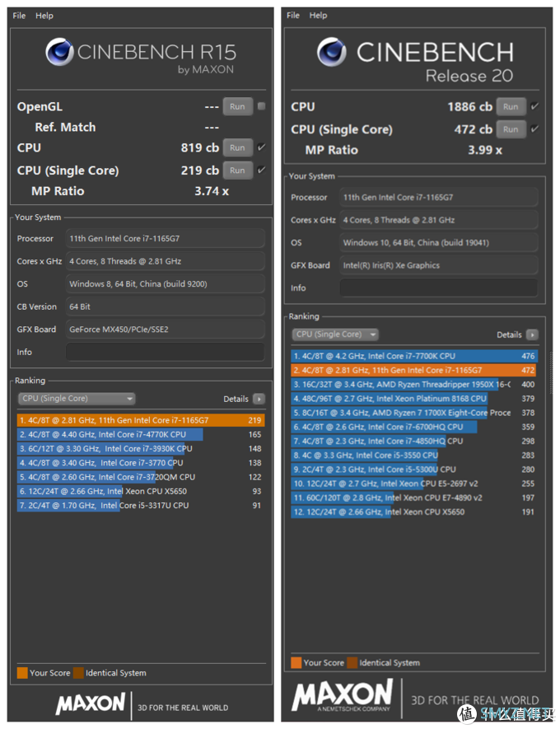Screen dimensions: 560x729
Task: Open File menu in Cinebench R15 window
Action: pyautogui.click(x=19, y=16)
